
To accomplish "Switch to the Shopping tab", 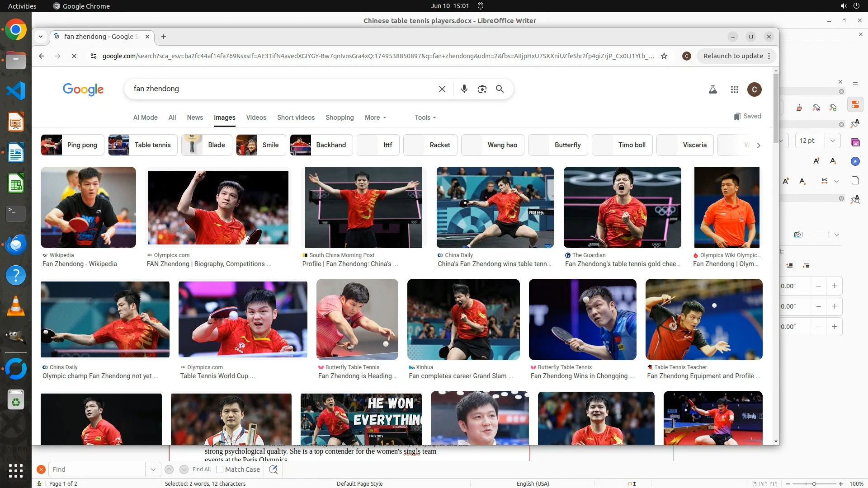I will point(340,117).
